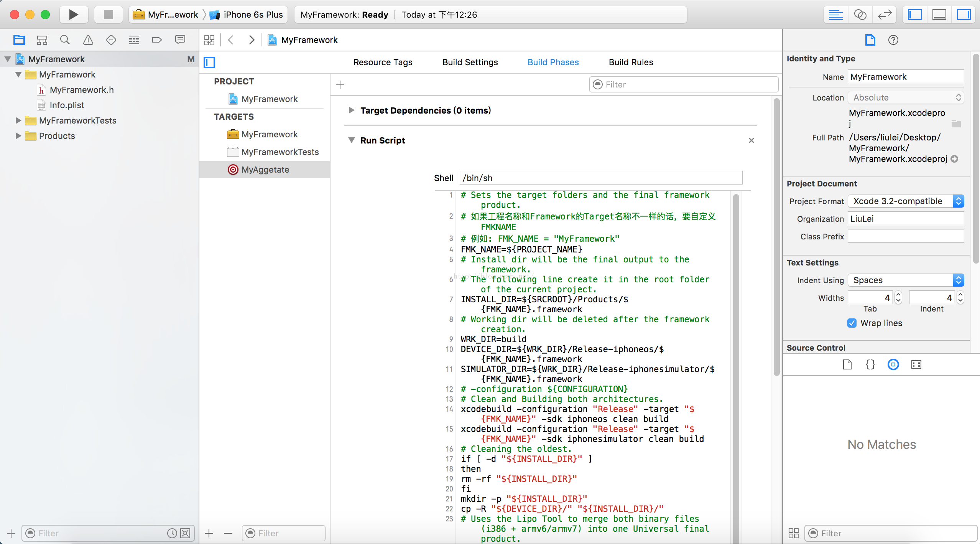Add a new build phase
The image size is (980, 544).
pos(340,84)
